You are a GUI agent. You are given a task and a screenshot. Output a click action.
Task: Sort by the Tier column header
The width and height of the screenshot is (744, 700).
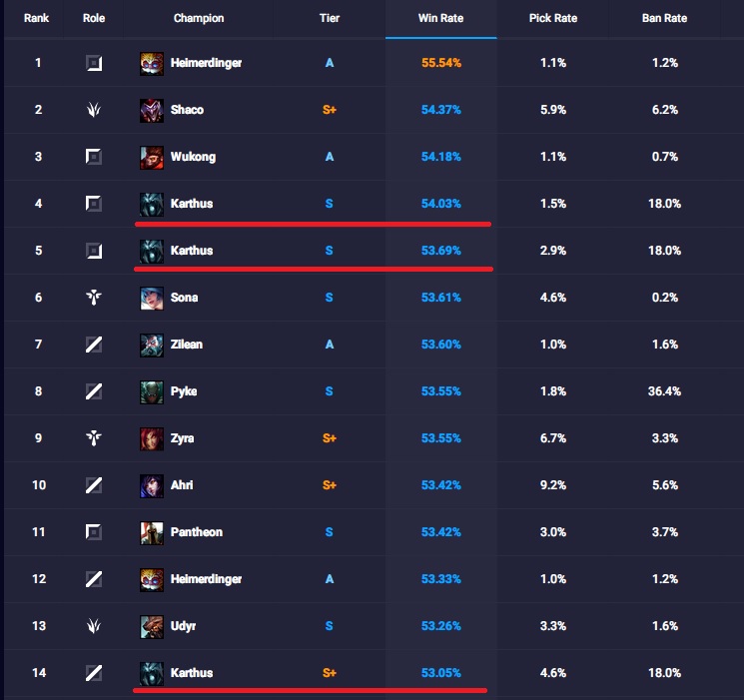(x=330, y=18)
